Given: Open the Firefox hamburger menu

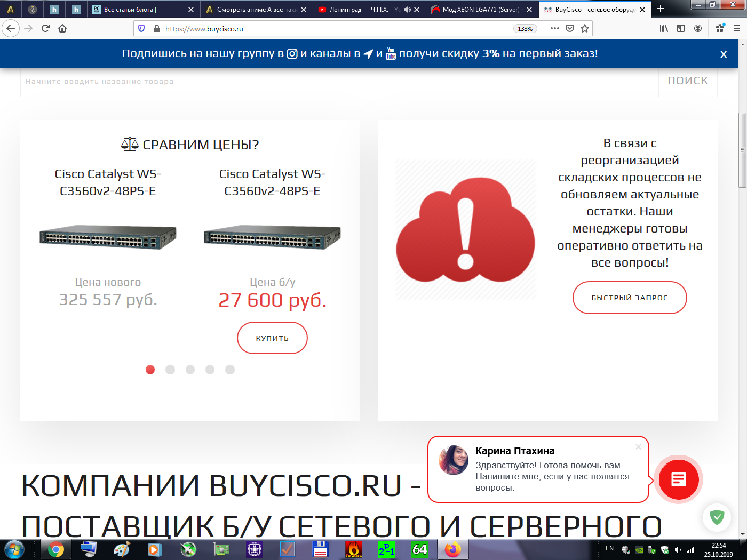Looking at the screenshot, I should [737, 28].
